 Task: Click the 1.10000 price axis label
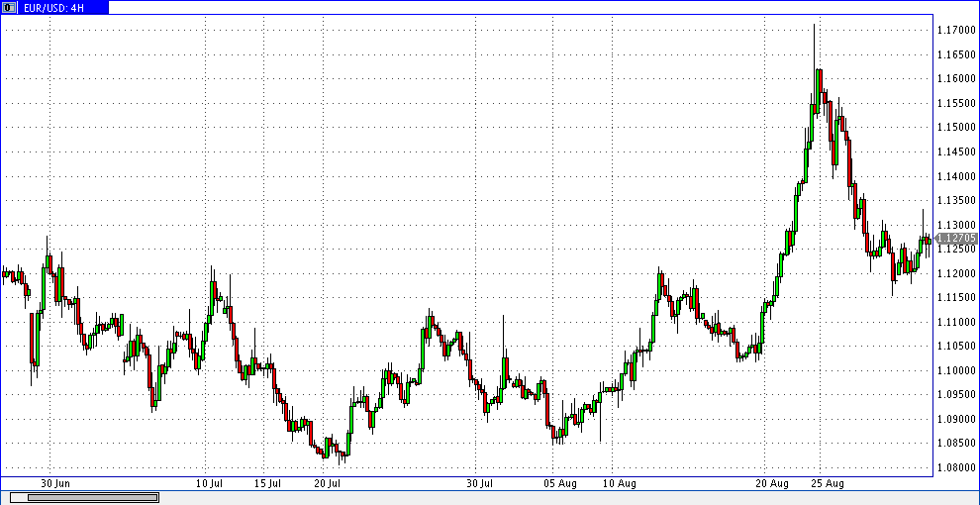956,370
